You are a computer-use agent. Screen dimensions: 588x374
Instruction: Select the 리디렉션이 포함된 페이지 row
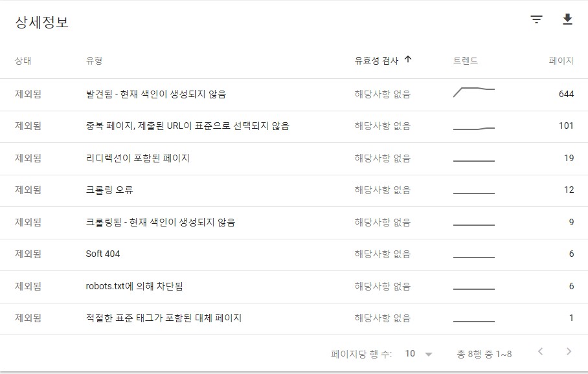(x=294, y=159)
